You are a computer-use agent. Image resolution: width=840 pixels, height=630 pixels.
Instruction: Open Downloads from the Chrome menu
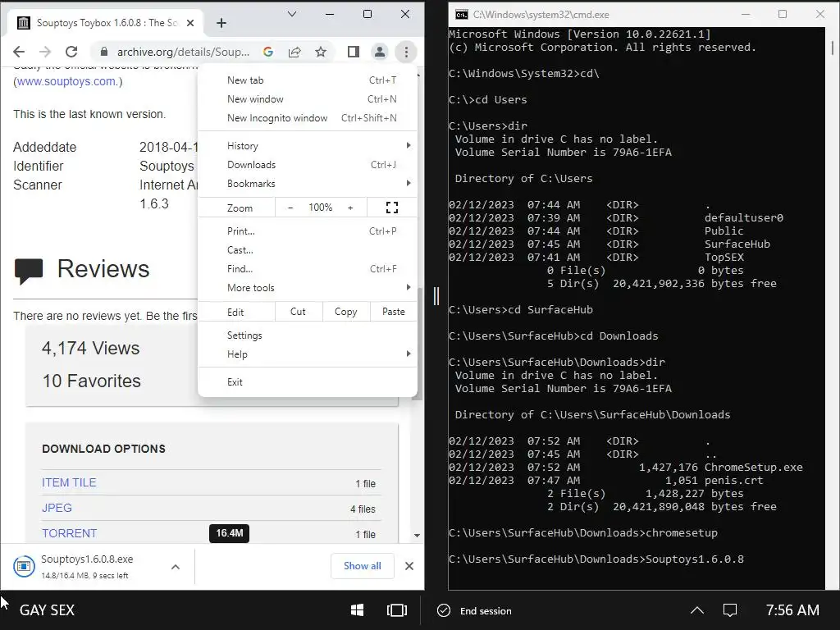point(308,164)
